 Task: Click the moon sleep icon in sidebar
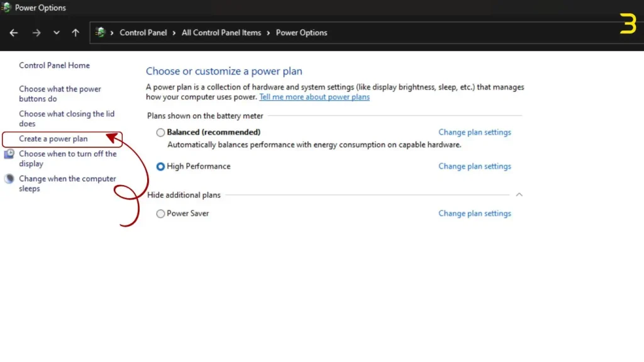point(9,179)
